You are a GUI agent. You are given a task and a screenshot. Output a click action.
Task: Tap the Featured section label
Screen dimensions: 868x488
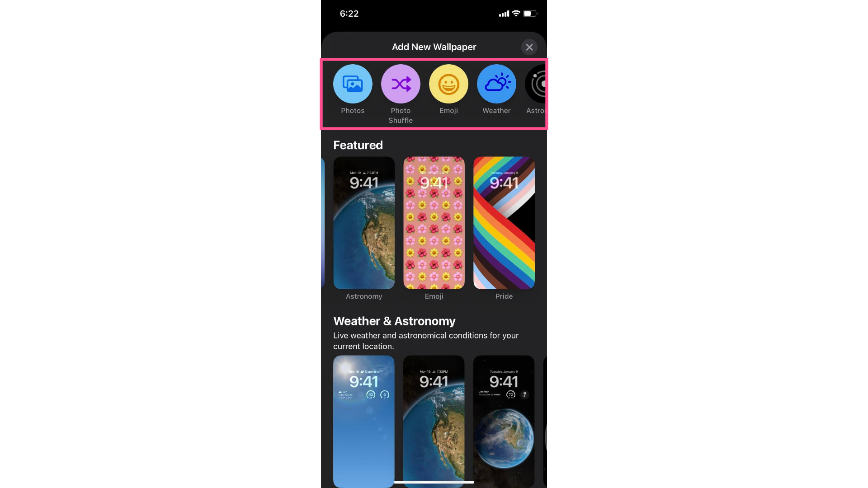tap(358, 145)
